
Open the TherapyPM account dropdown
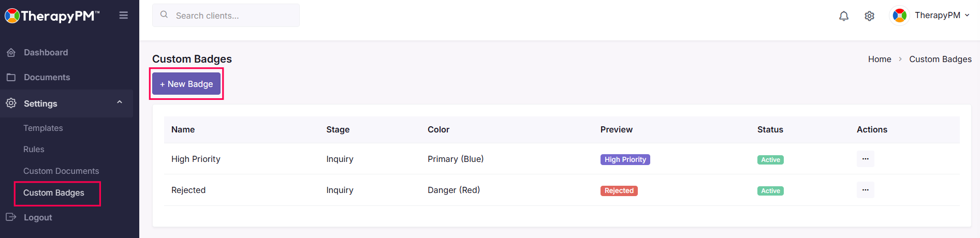click(x=942, y=16)
